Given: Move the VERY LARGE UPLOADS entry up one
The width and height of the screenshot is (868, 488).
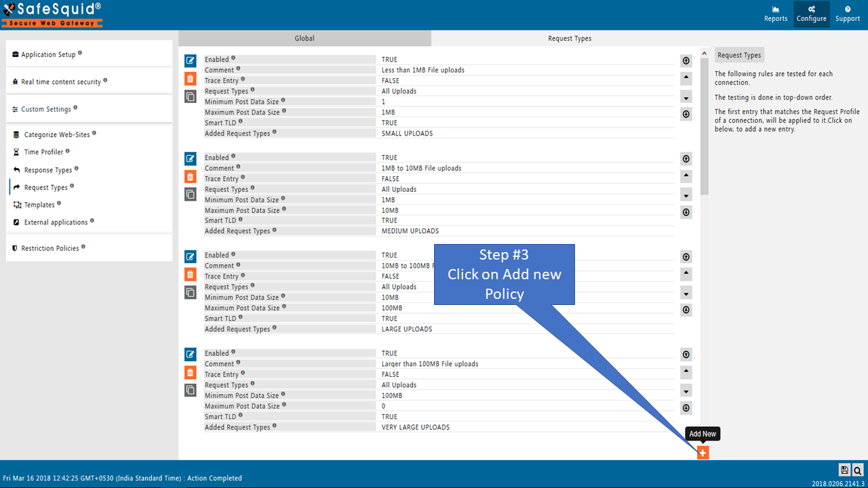Looking at the screenshot, I should pos(686,372).
